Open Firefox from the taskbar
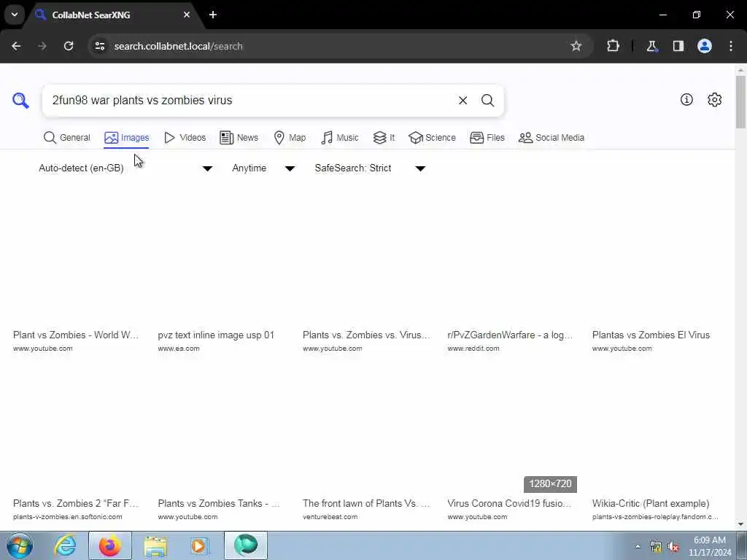Screen dimensions: 747x560 109,545
